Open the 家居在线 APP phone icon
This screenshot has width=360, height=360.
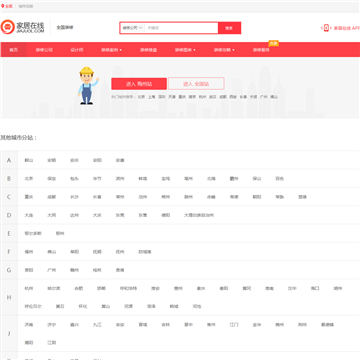(326, 28)
